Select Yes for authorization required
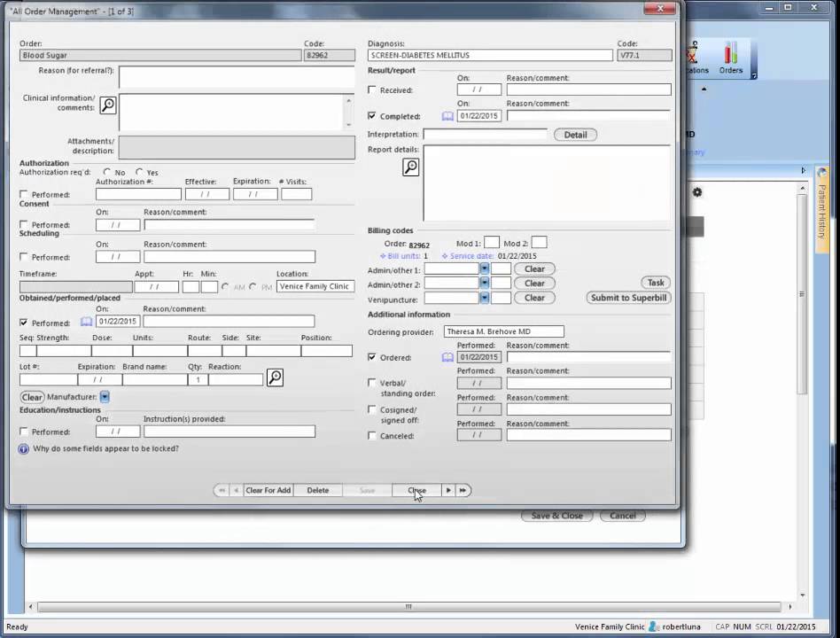 pyautogui.click(x=139, y=172)
